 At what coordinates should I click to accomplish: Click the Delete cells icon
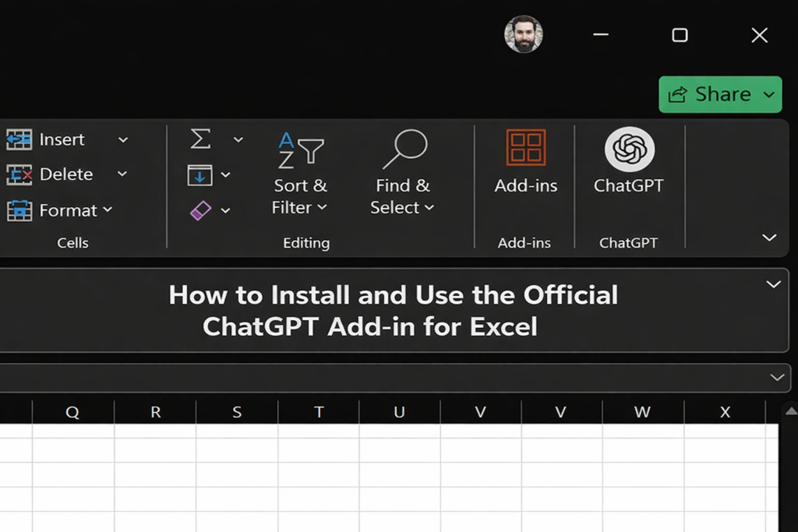click(x=19, y=174)
